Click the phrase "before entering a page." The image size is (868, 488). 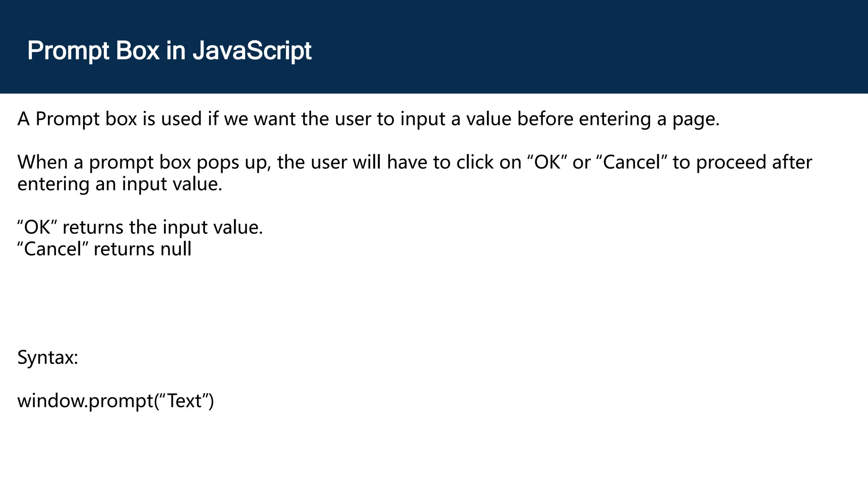[618, 119]
